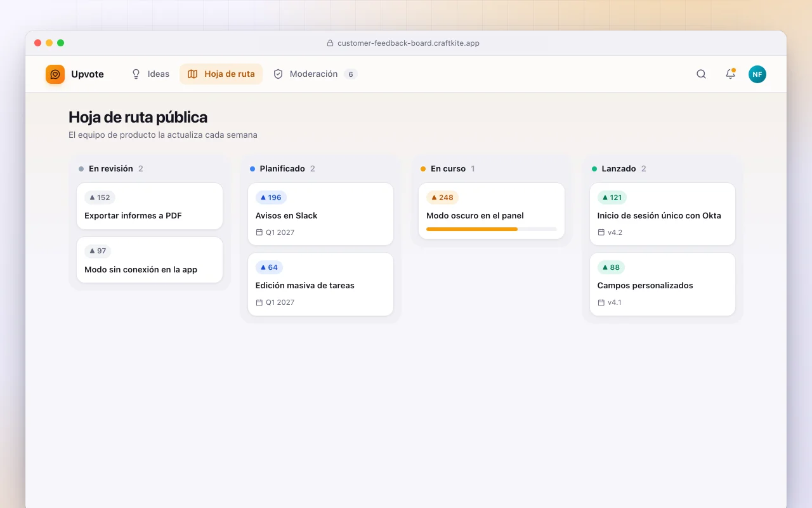
Task: Open the search magnifier icon
Action: tap(701, 74)
